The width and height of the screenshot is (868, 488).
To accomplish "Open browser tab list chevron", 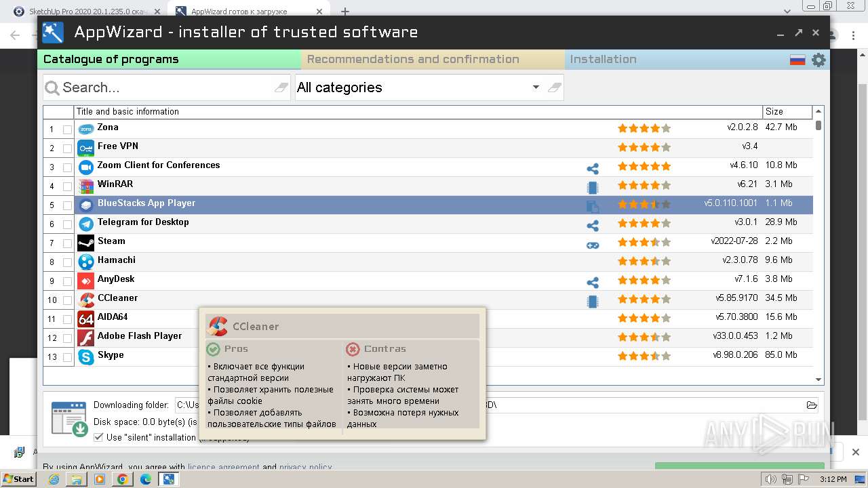I will [x=787, y=12].
